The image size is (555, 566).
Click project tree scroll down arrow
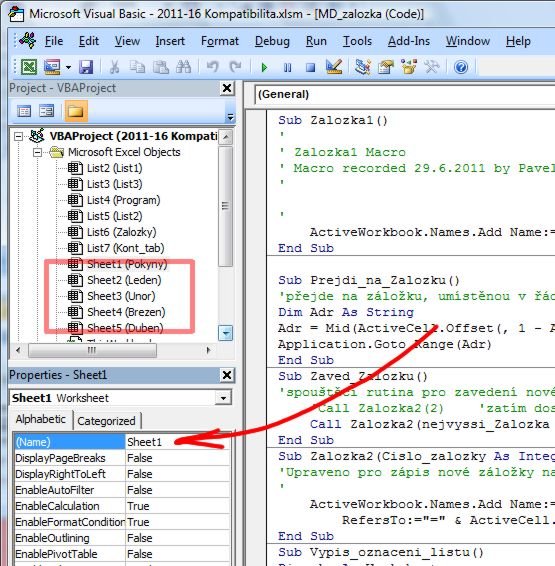coord(226,333)
